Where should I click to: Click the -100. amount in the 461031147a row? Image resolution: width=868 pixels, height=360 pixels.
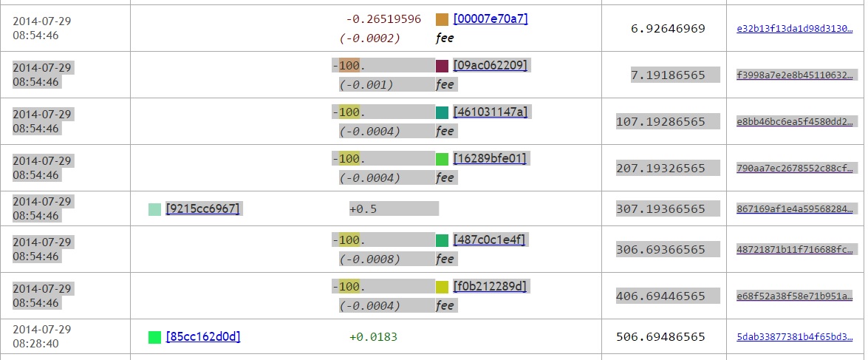[349, 112]
